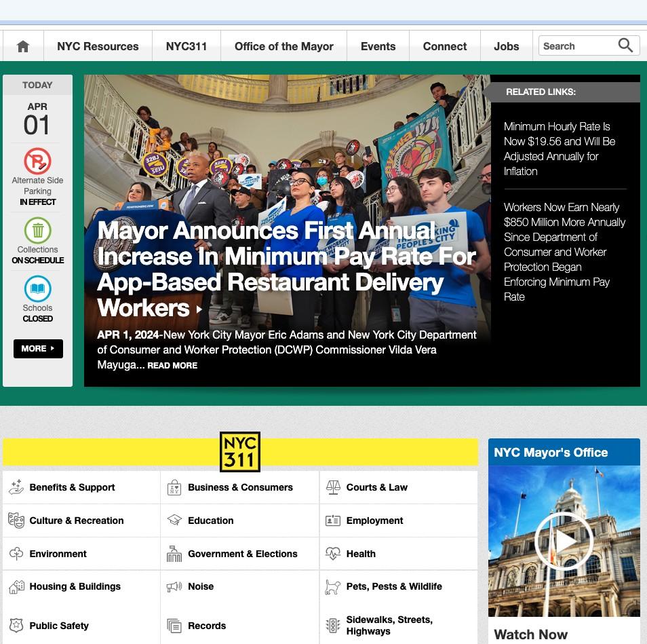The width and height of the screenshot is (647, 644).
Task: Open Pets, Pests & Wildlife category link
Action: (x=393, y=586)
